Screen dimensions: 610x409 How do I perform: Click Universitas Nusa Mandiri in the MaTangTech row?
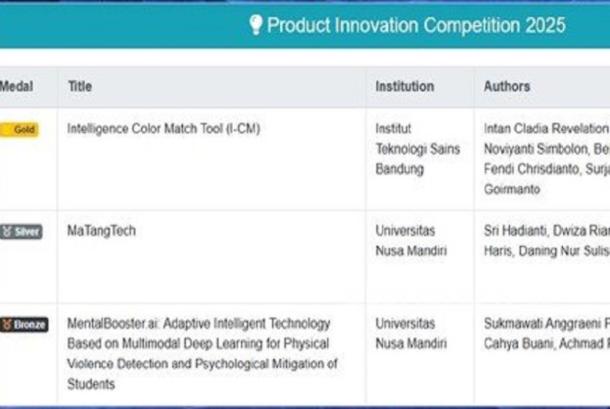pyautogui.click(x=407, y=240)
